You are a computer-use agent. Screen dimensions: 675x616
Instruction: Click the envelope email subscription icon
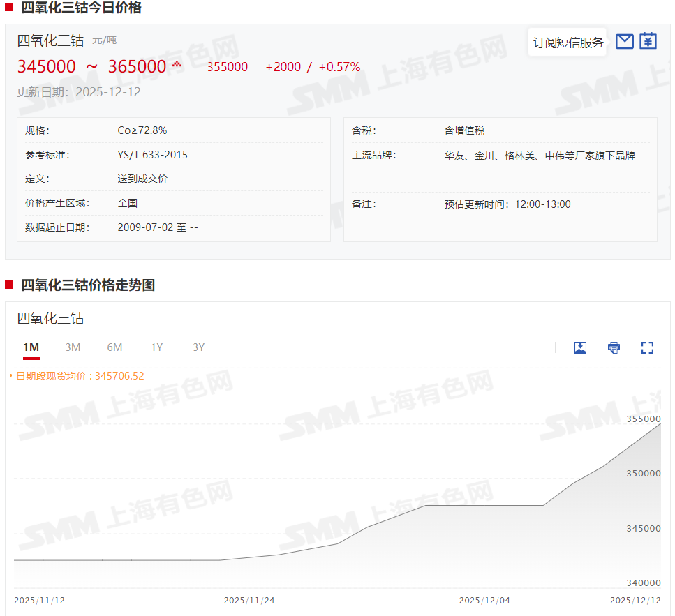(x=625, y=42)
